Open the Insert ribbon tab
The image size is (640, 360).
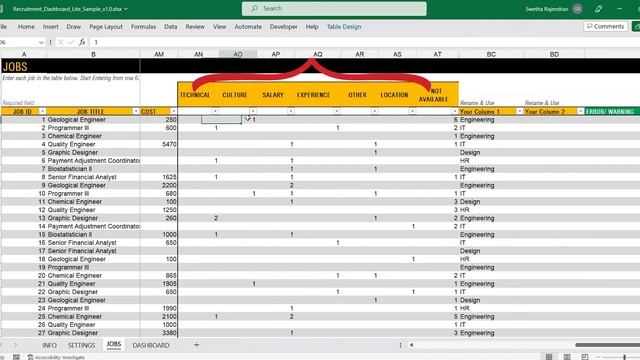(51, 27)
